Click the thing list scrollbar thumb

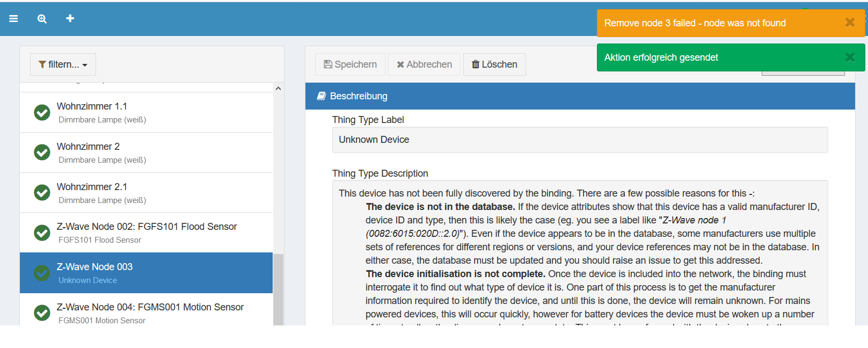(278, 289)
